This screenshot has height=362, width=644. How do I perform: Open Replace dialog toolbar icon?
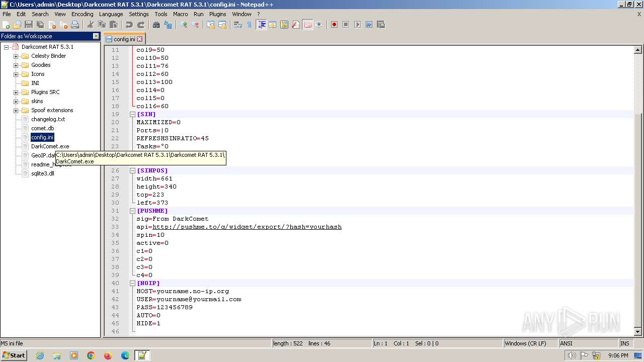(168, 25)
